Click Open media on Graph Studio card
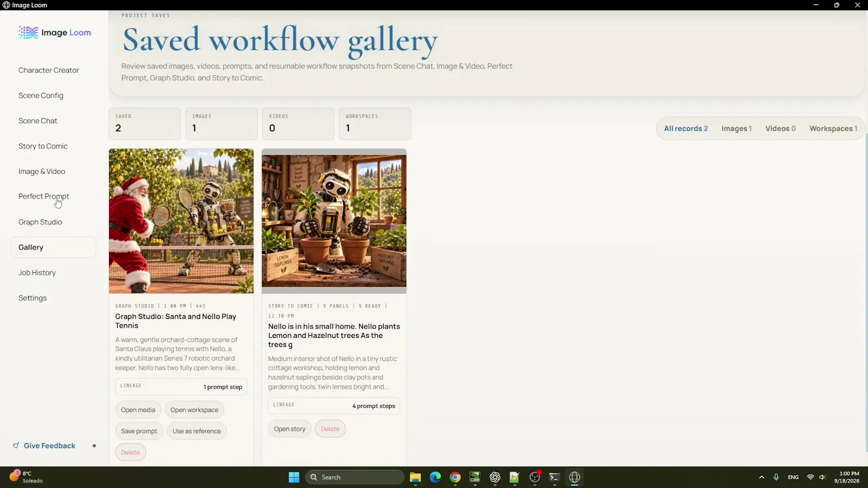 click(138, 410)
